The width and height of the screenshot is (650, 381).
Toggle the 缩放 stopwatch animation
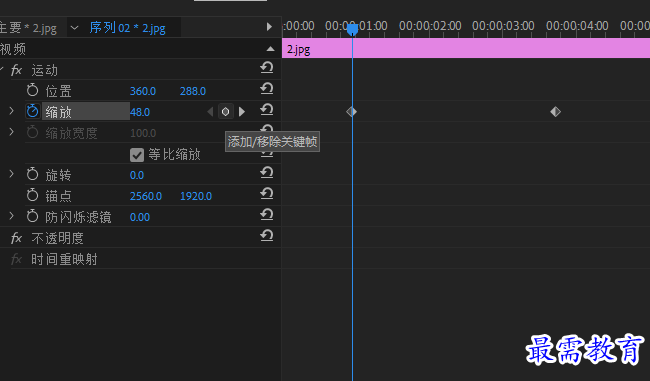32,111
